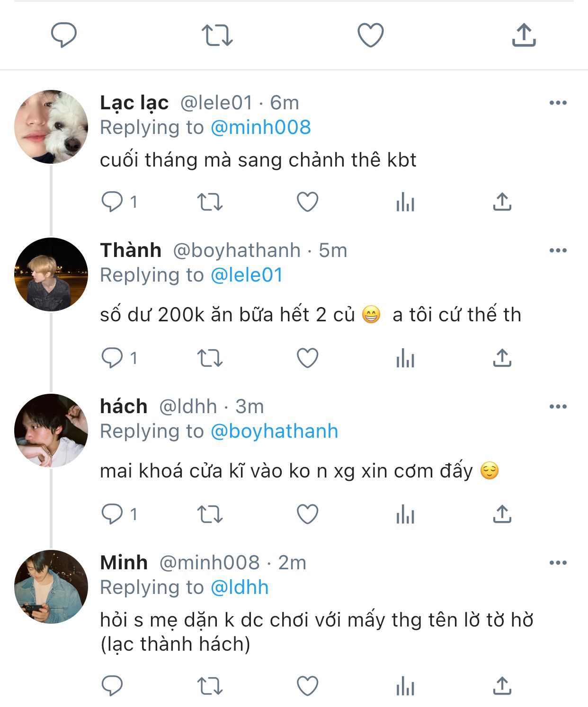View analytics for hách's tweet

pyautogui.click(x=405, y=514)
